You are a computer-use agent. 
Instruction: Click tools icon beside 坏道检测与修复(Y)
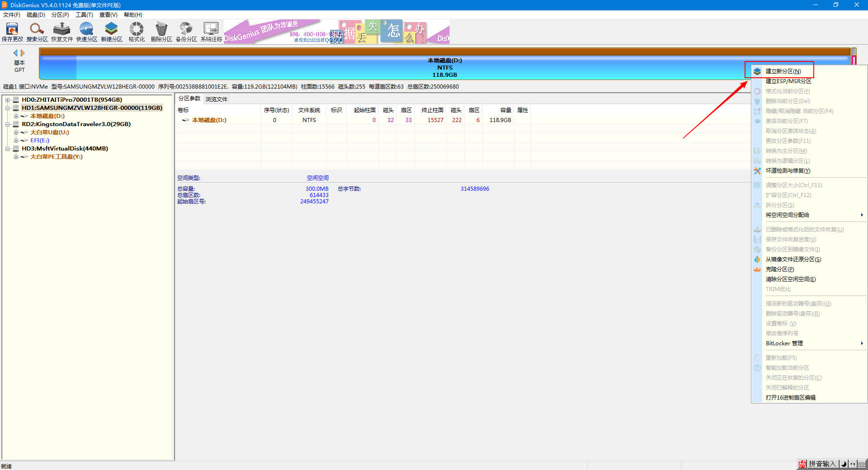757,171
